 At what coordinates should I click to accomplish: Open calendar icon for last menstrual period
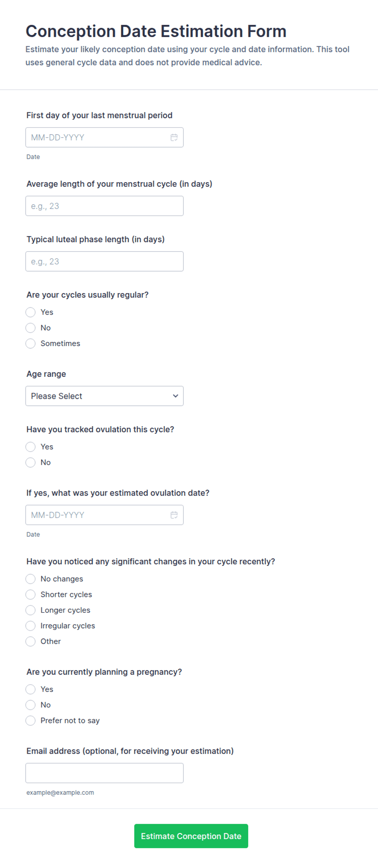click(x=174, y=137)
